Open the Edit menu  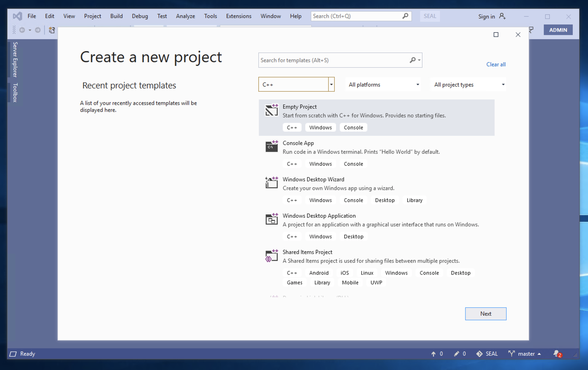point(50,16)
